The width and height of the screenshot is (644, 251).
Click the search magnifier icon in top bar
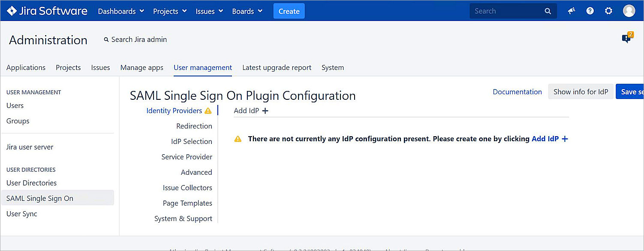pos(548,11)
